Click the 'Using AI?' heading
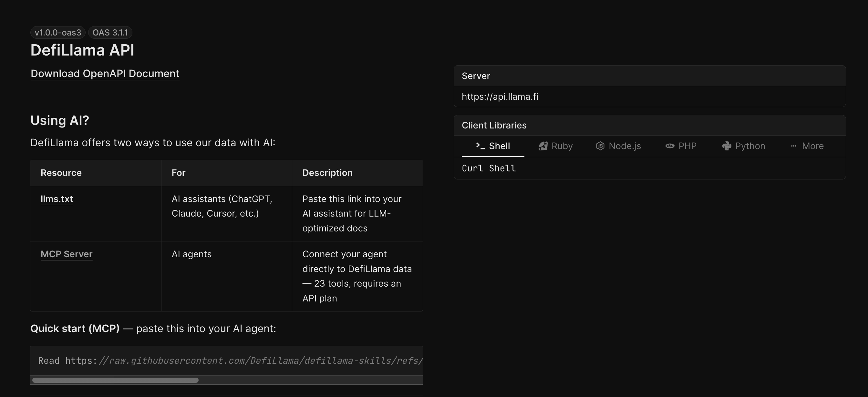 click(x=60, y=120)
